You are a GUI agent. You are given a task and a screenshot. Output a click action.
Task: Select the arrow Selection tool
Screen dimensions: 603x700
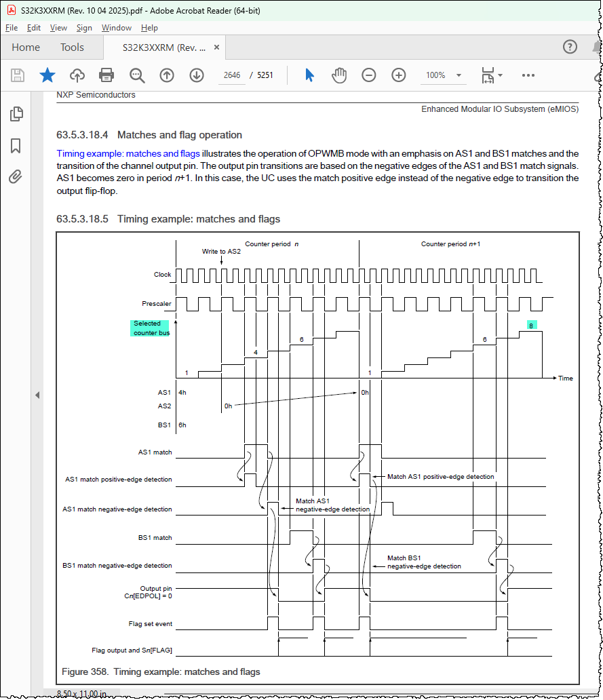click(x=309, y=75)
